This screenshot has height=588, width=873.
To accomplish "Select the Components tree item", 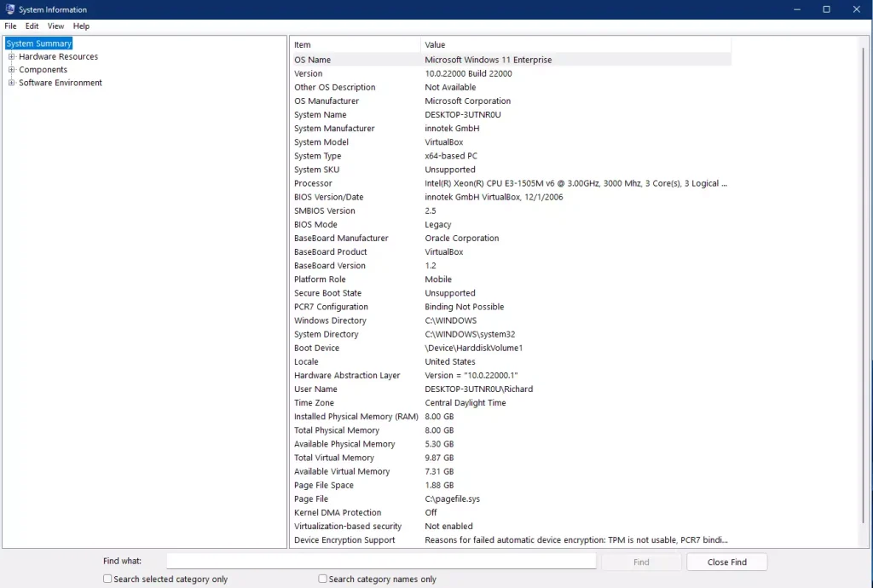I will point(43,70).
